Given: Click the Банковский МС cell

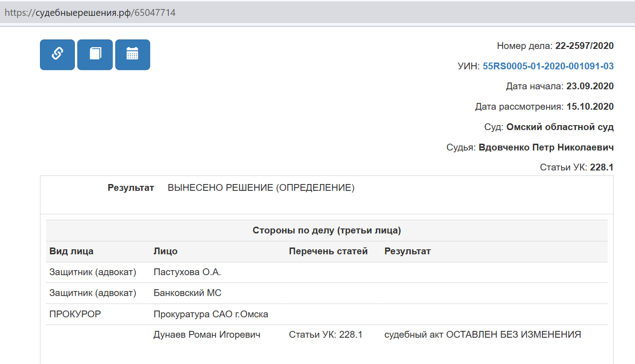Looking at the screenshot, I should pos(187,293).
